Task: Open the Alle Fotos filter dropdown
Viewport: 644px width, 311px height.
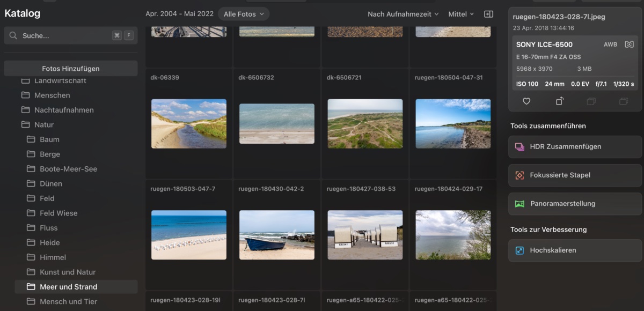Action: pos(244,14)
